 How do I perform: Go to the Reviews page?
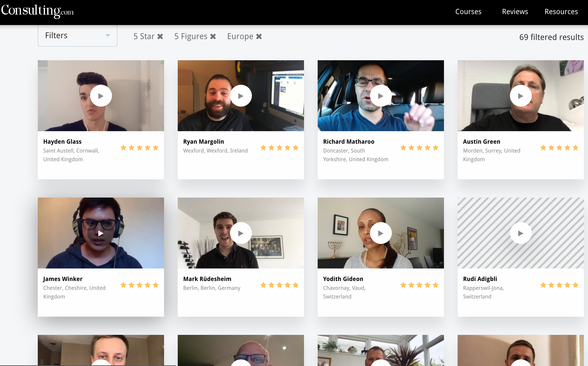click(515, 12)
